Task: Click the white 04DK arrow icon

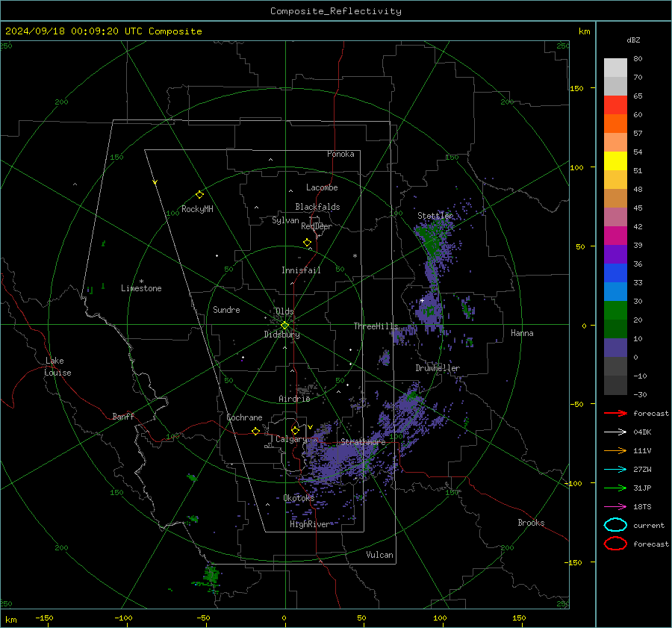Action: [615, 432]
